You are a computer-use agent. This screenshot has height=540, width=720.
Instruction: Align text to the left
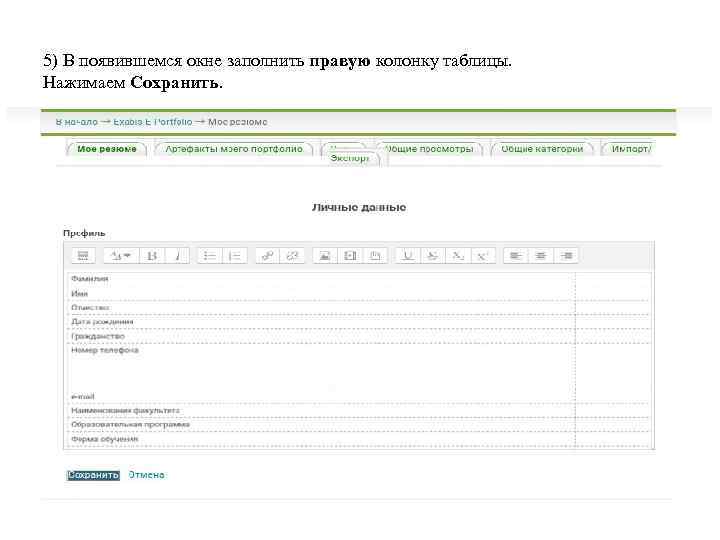pos(515,256)
